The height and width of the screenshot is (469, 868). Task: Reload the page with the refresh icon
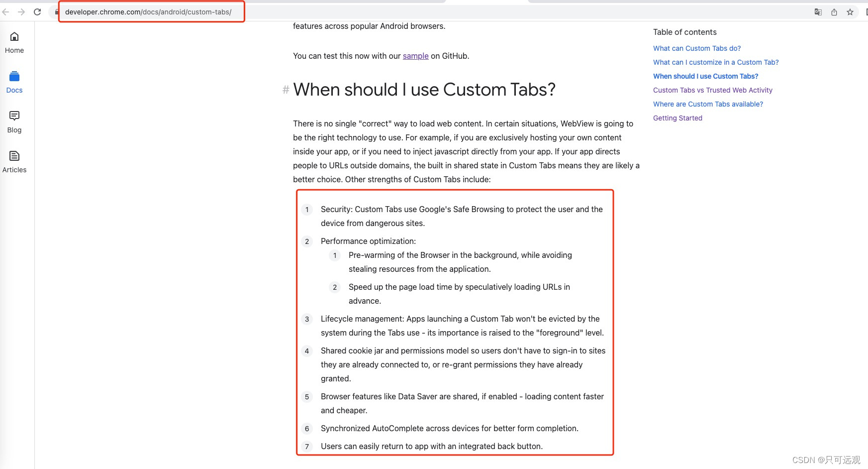tap(37, 12)
